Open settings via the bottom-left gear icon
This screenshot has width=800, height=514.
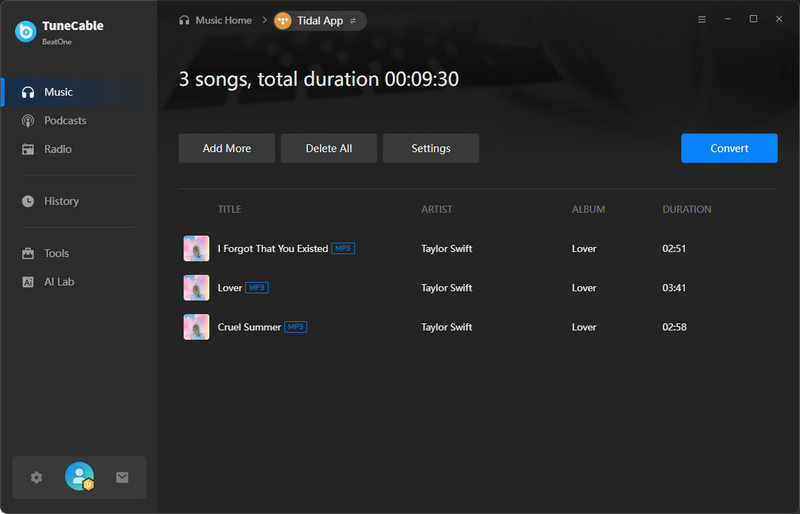(x=36, y=477)
